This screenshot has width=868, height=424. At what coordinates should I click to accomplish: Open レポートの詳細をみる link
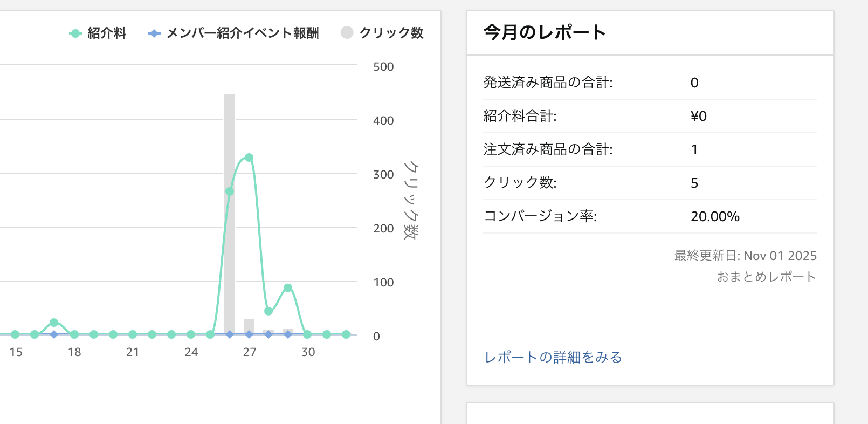[553, 357]
